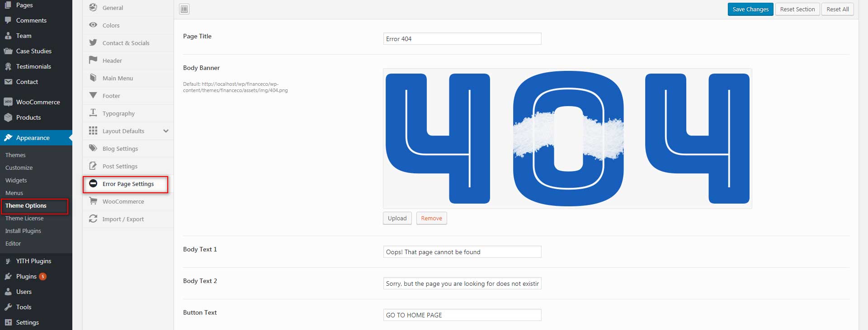Click the Post Settings edit icon
The height and width of the screenshot is (330, 868).
[x=93, y=166]
